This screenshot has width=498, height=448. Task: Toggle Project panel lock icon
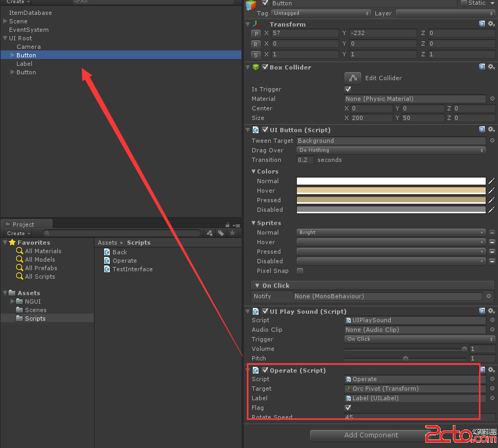(x=227, y=225)
